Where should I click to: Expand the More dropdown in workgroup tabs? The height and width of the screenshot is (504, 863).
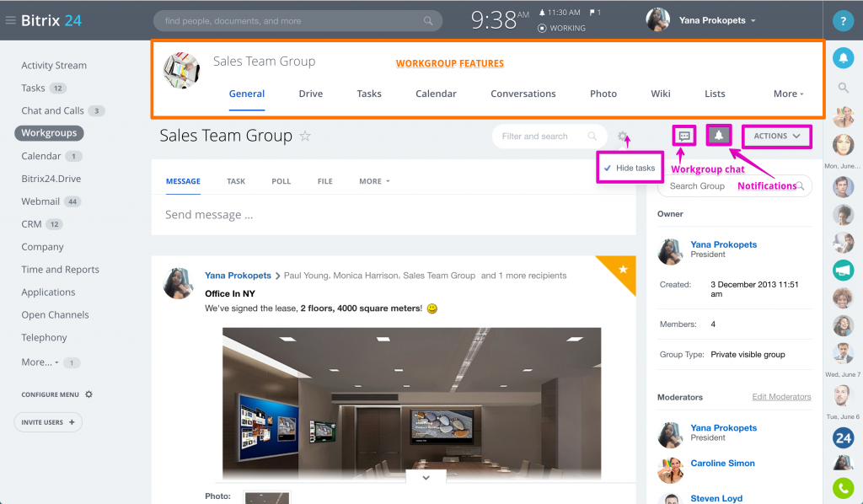click(788, 94)
